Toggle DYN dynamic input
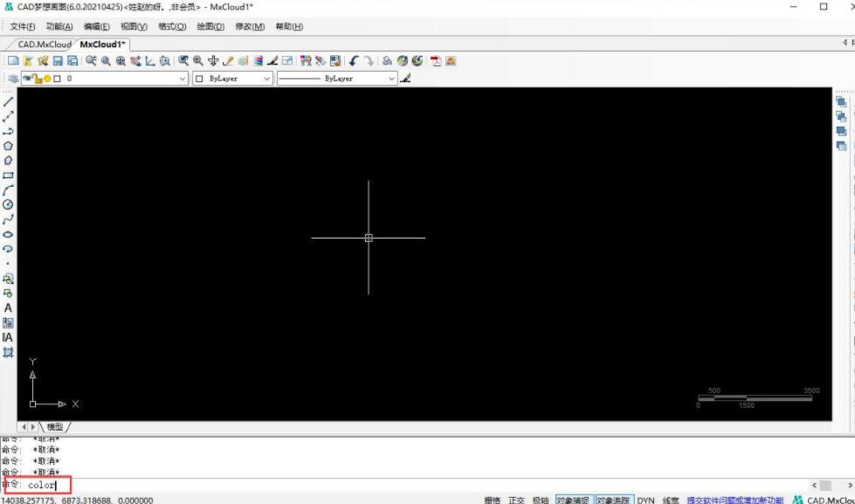Screen dimensions: 855x504 [645, 500]
